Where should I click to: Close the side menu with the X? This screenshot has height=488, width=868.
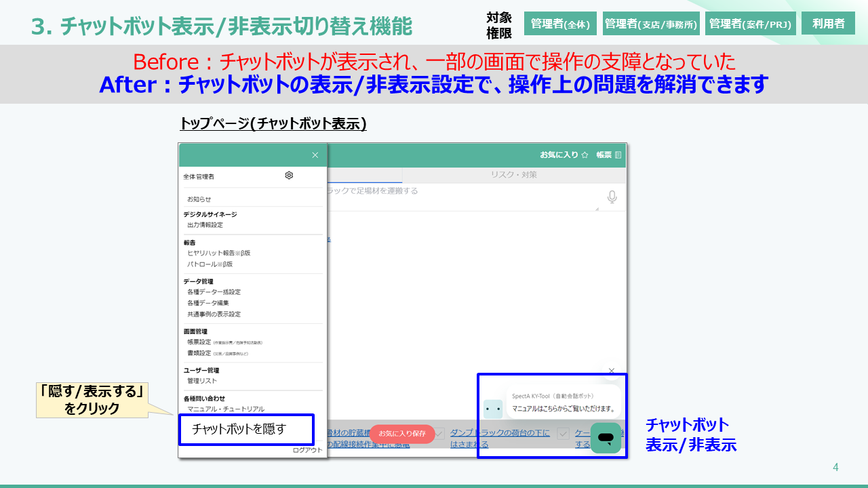click(x=315, y=155)
